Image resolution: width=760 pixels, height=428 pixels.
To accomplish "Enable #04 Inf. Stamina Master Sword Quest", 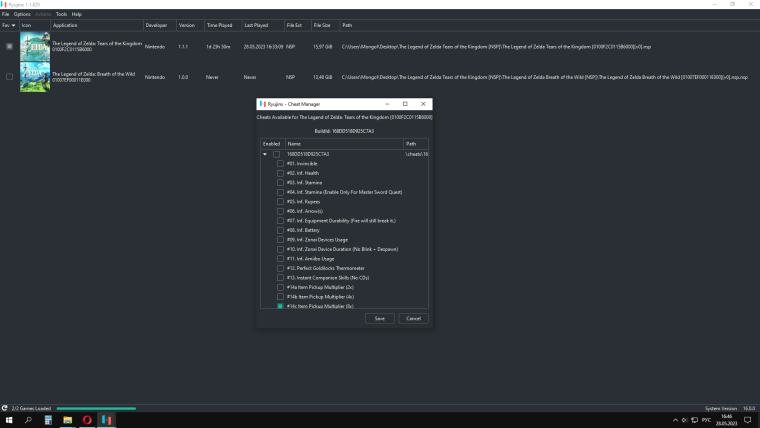I will [x=280, y=192].
